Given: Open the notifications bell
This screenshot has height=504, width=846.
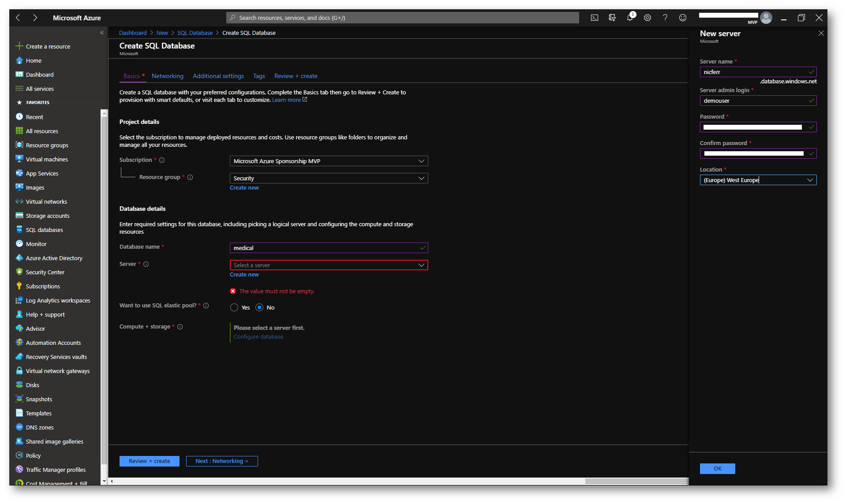Looking at the screenshot, I should [x=630, y=18].
